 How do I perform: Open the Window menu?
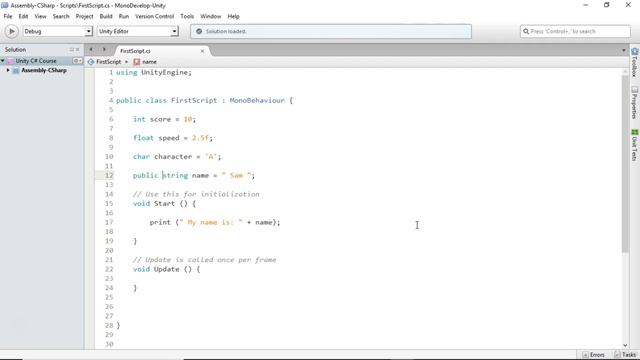pyautogui.click(x=210, y=16)
